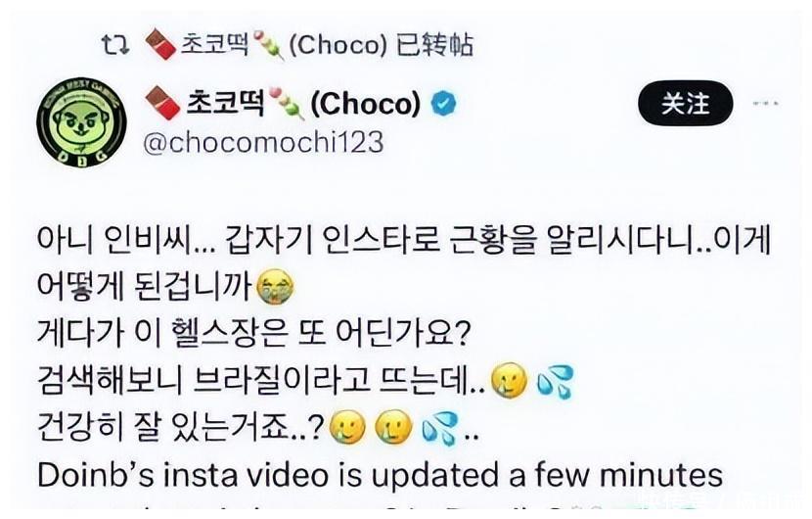This screenshot has width=812, height=519.
Task: Open the @chocomochi123 handle
Action: pyautogui.click(x=263, y=142)
